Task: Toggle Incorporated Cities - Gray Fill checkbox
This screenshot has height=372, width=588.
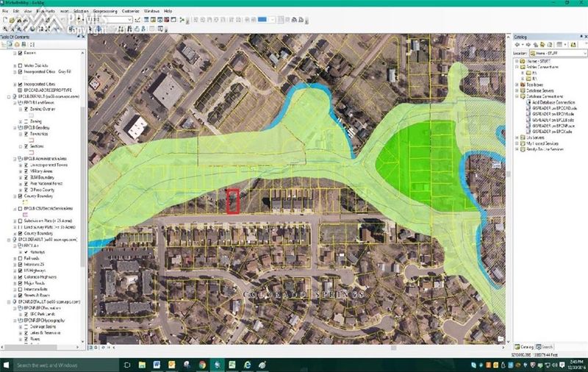Action: click(21, 71)
